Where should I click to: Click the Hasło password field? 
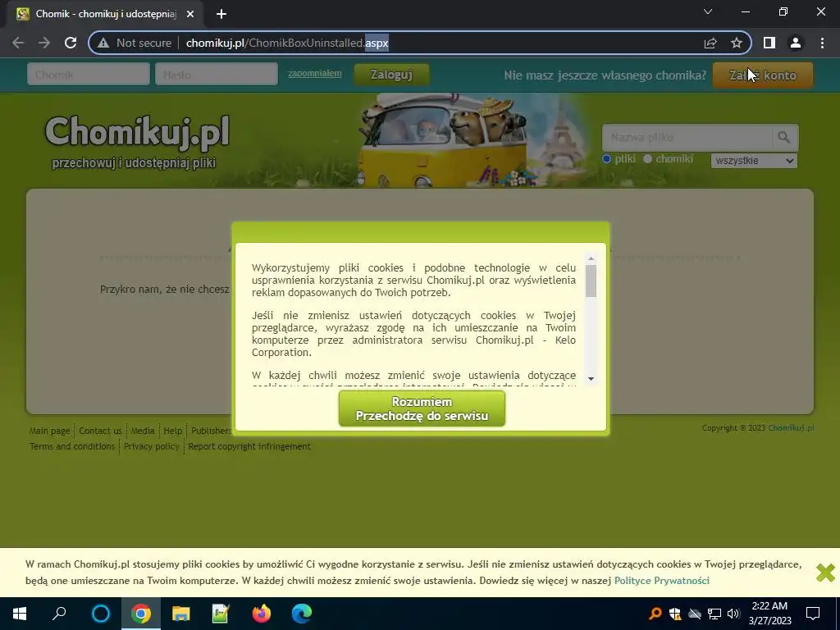pos(217,75)
